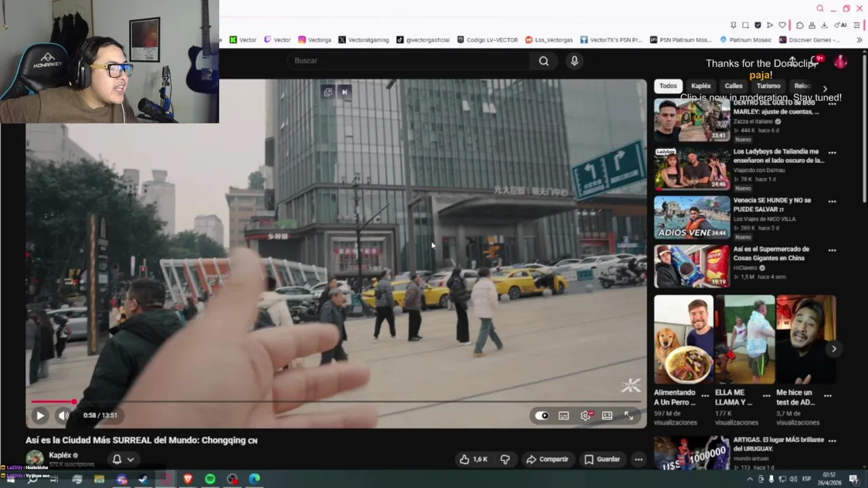
Task: Open the Vectoratgaming bookmark
Action: [363, 40]
